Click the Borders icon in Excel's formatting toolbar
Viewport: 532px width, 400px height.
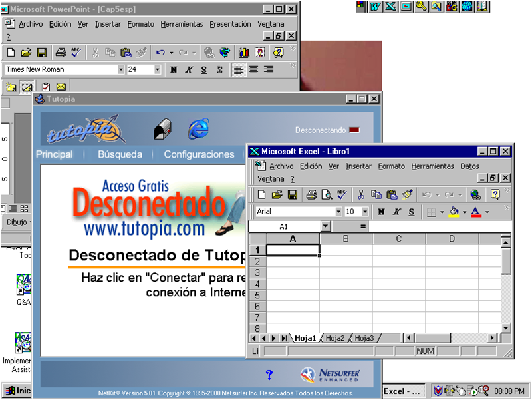pos(431,212)
